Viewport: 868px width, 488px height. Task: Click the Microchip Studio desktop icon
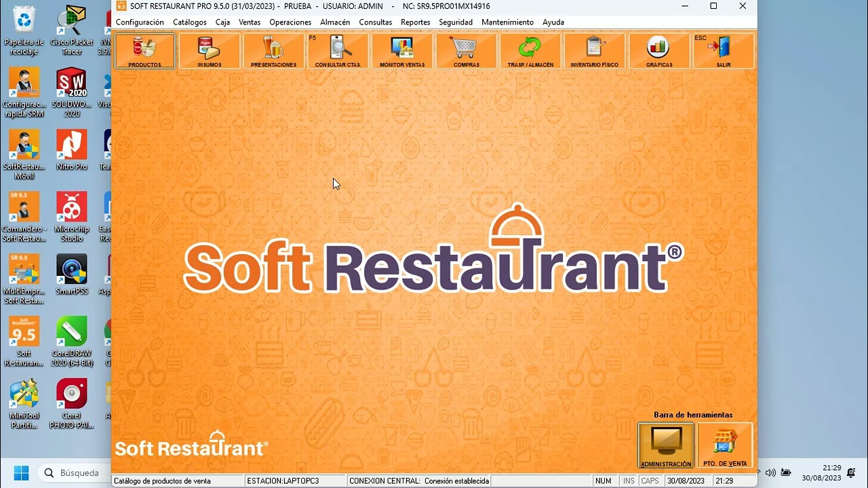(x=72, y=217)
